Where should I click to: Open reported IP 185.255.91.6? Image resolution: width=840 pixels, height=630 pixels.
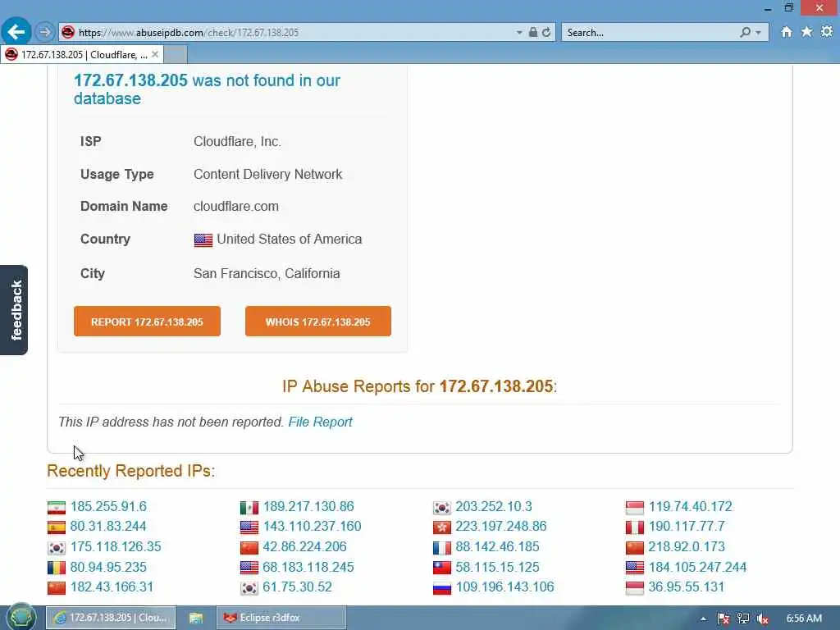coord(108,506)
